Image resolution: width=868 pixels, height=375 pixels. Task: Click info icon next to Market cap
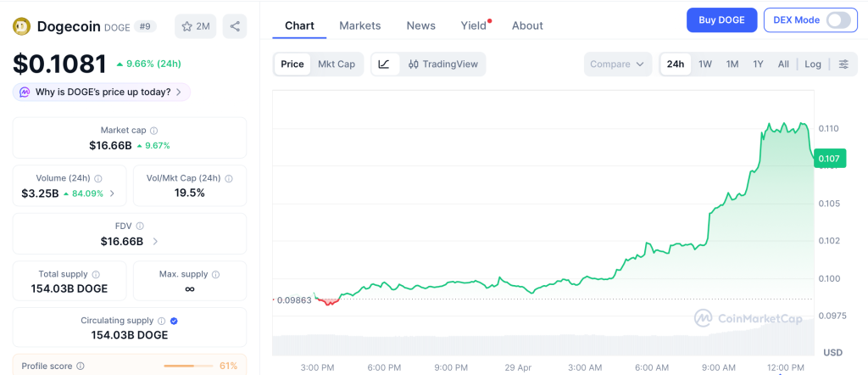pos(153,131)
